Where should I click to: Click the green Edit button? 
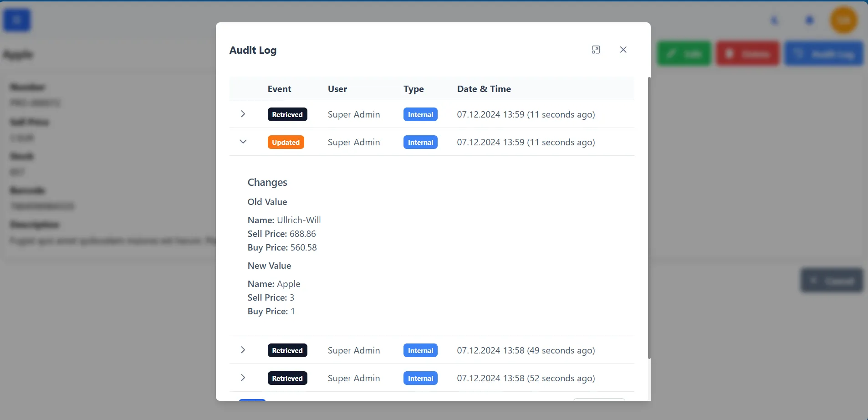(684, 53)
